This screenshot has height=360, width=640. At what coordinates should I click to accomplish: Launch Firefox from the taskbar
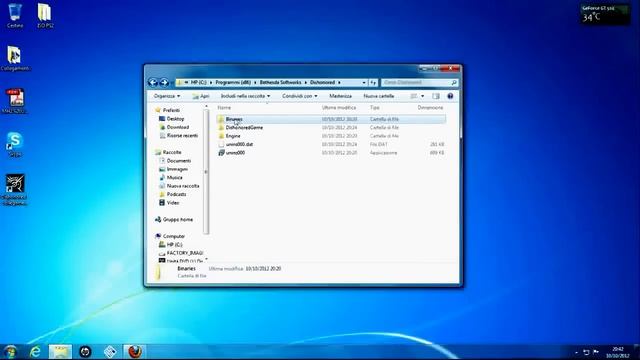pyautogui.click(x=135, y=351)
